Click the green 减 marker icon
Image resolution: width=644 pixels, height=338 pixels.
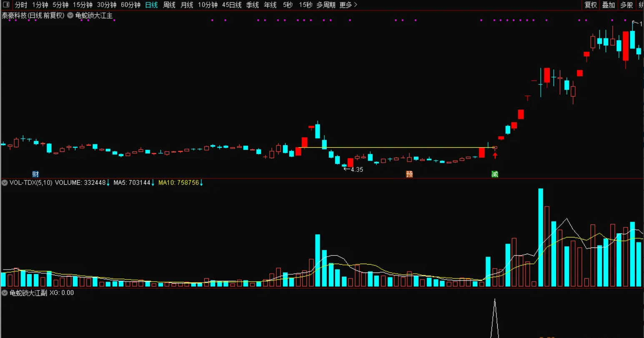495,174
